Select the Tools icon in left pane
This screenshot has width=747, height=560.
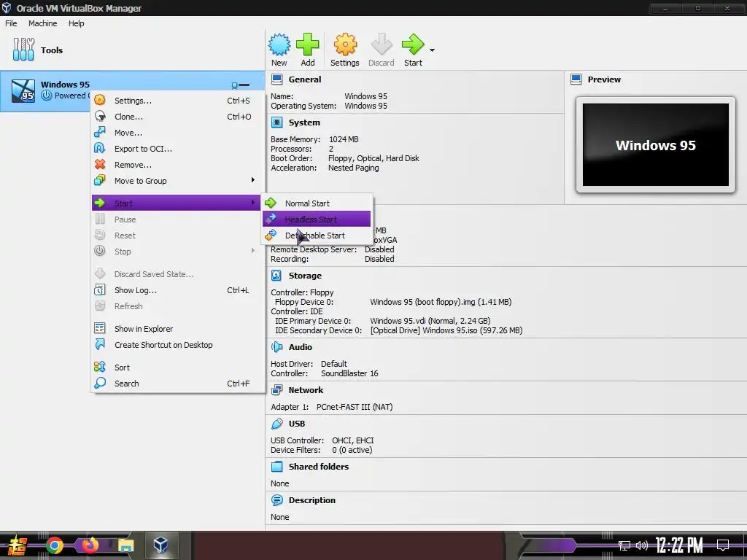(24, 50)
